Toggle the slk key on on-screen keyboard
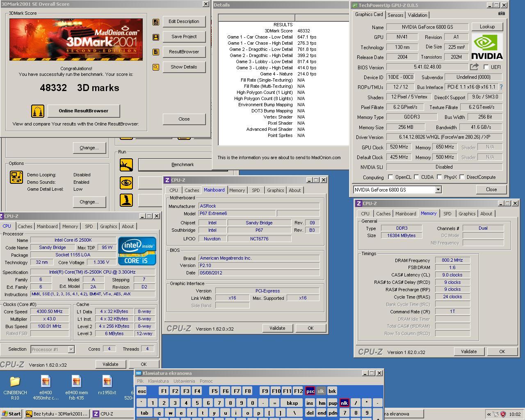The height and width of the screenshot is (420, 525). [321, 391]
